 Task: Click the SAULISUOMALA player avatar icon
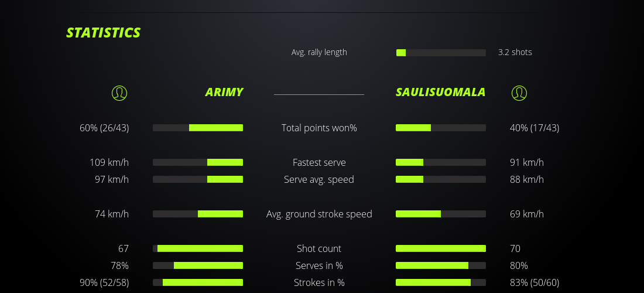point(519,93)
